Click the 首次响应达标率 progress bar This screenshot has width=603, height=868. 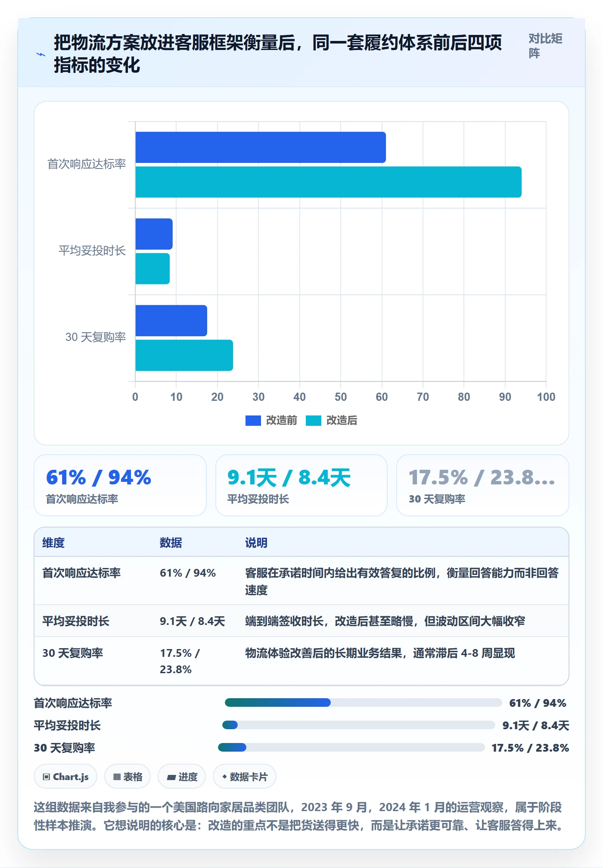pos(363,703)
